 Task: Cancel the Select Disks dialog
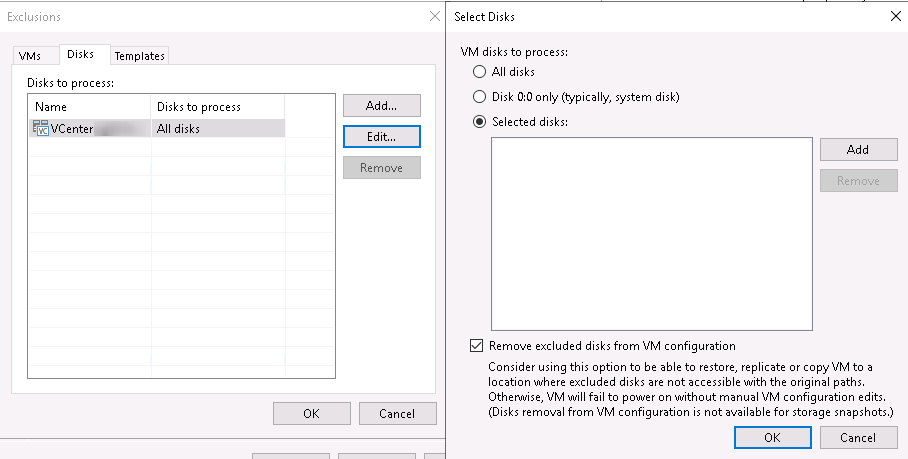coord(857,437)
